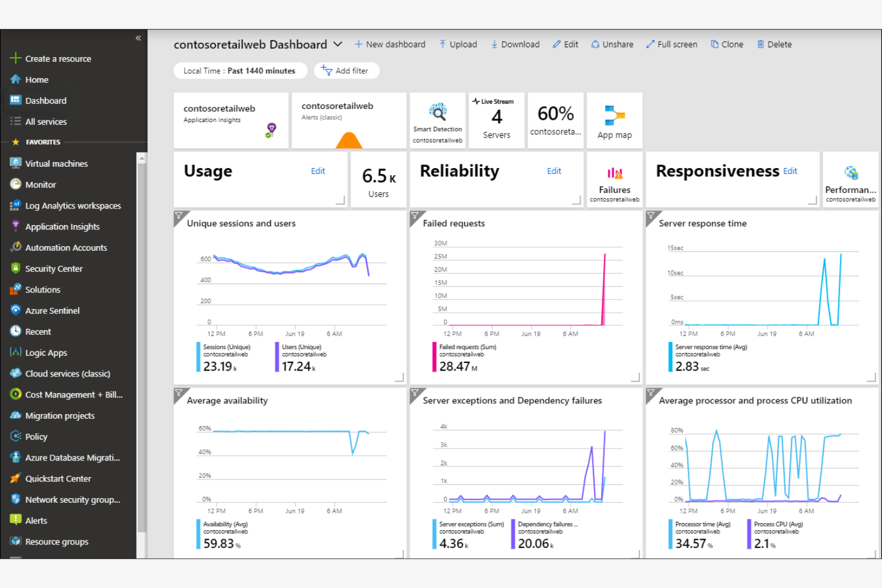
Task: Expand the dashboard name dropdown chevron
Action: [338, 44]
